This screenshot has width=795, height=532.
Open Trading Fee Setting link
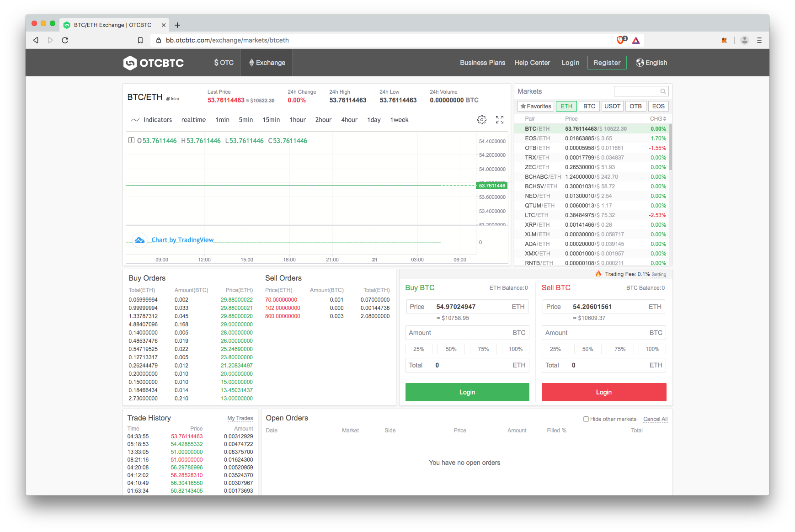coord(659,275)
